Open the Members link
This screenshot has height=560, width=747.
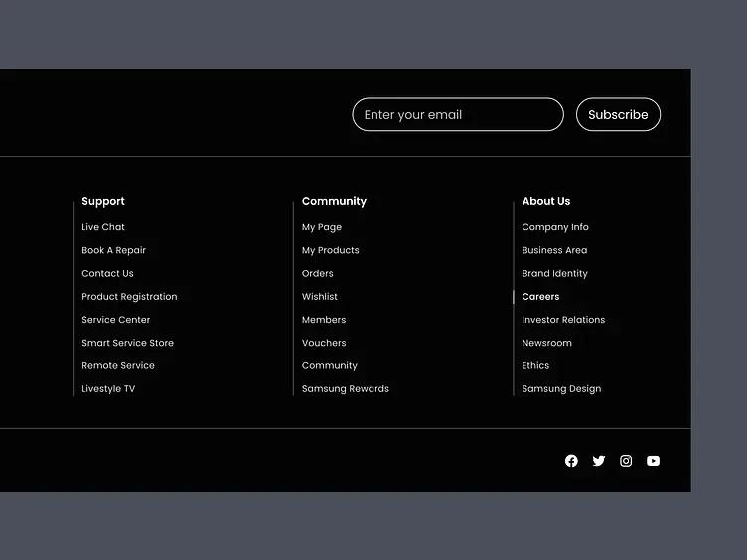(324, 320)
